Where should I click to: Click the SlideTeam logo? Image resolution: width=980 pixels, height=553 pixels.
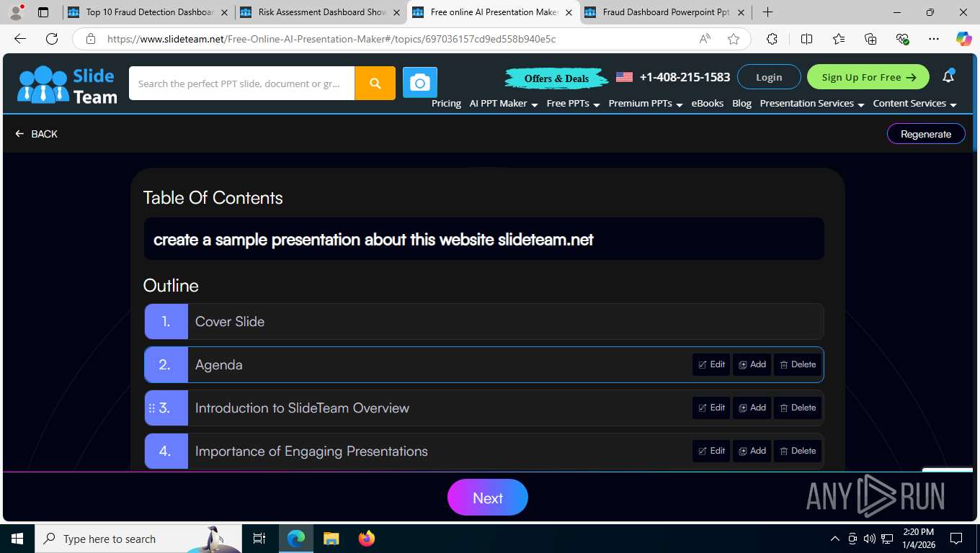pyautogui.click(x=67, y=84)
